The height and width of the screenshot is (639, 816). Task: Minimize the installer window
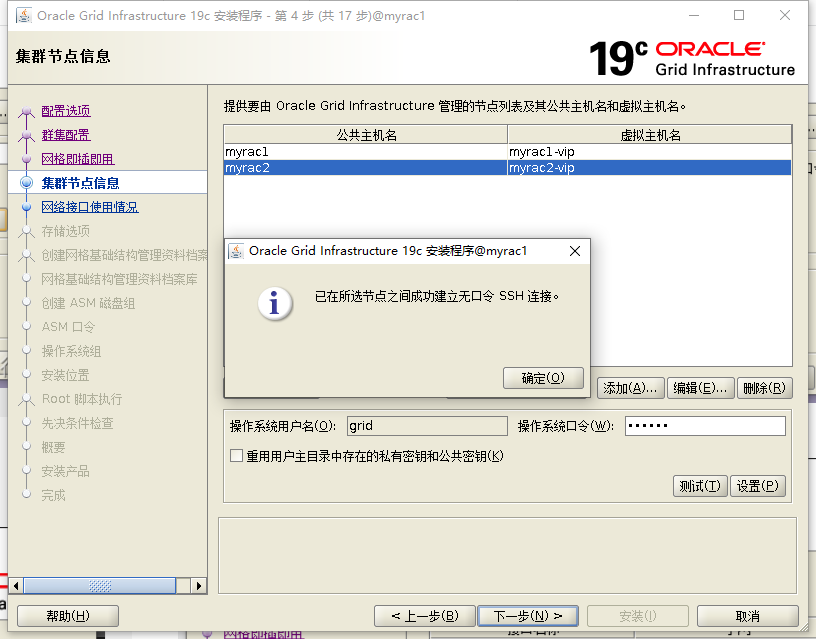tap(694, 16)
